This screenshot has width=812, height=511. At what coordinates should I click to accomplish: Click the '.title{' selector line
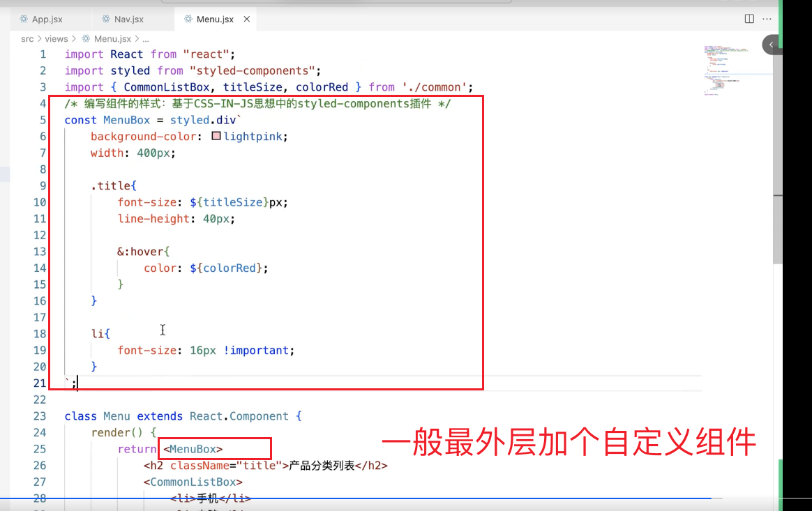click(114, 186)
